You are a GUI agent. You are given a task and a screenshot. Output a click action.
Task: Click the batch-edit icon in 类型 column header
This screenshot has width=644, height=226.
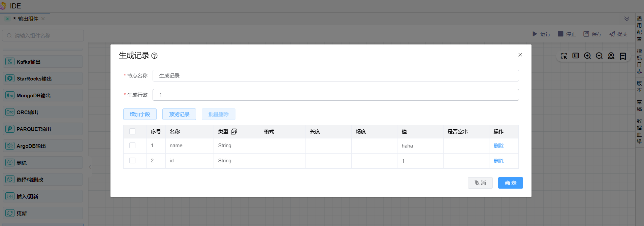pos(234,132)
